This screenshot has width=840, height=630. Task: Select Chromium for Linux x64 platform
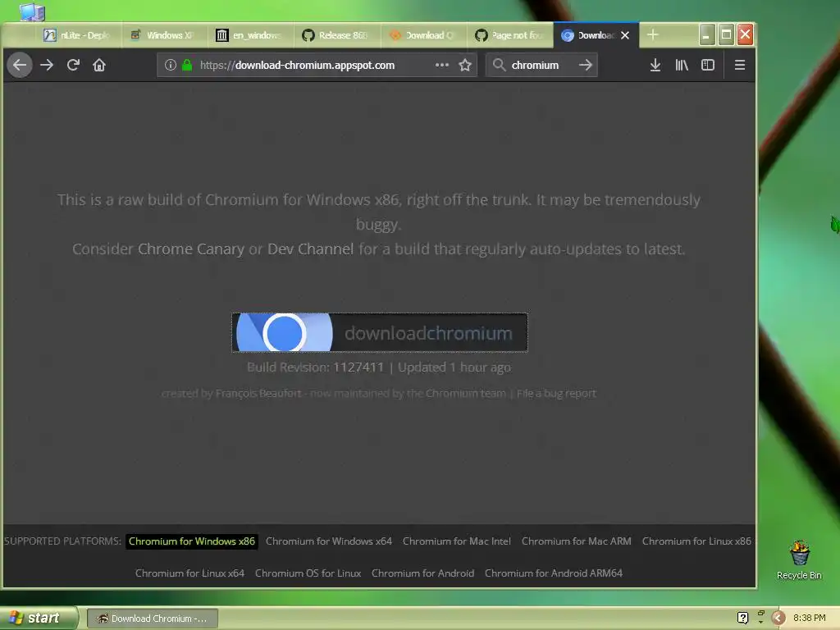pyautogui.click(x=189, y=573)
